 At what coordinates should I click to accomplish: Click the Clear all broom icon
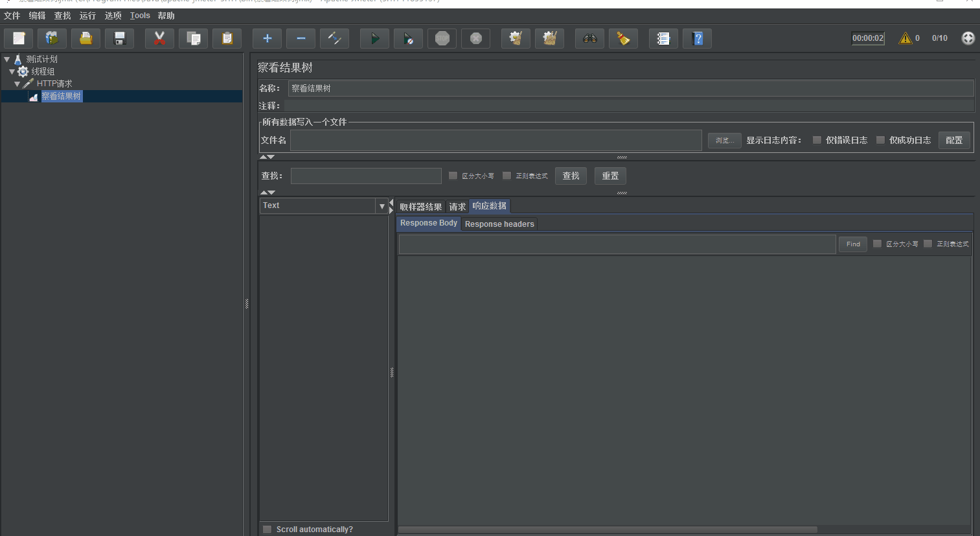(549, 39)
